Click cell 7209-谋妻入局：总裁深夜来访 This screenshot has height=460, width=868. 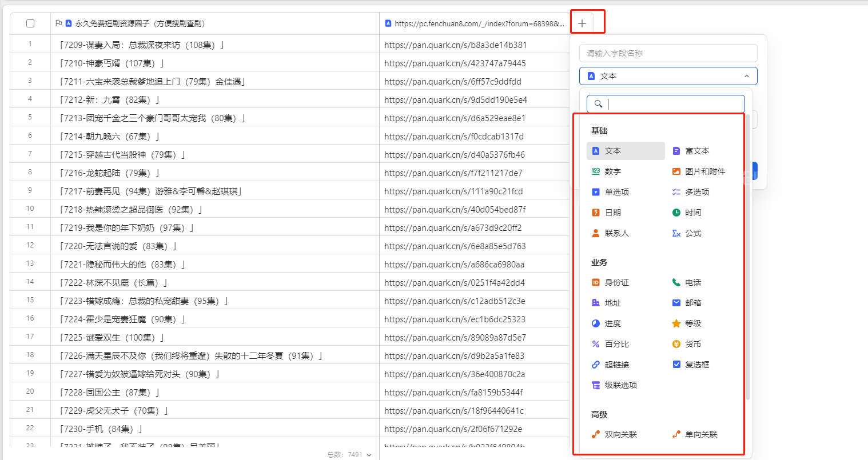(215, 45)
